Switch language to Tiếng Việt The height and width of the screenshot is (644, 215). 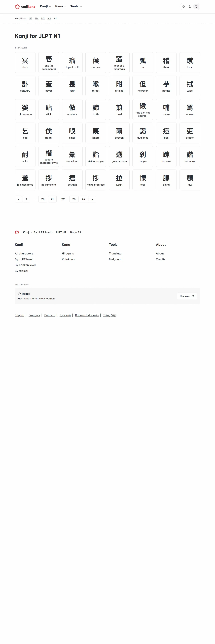coord(110,315)
